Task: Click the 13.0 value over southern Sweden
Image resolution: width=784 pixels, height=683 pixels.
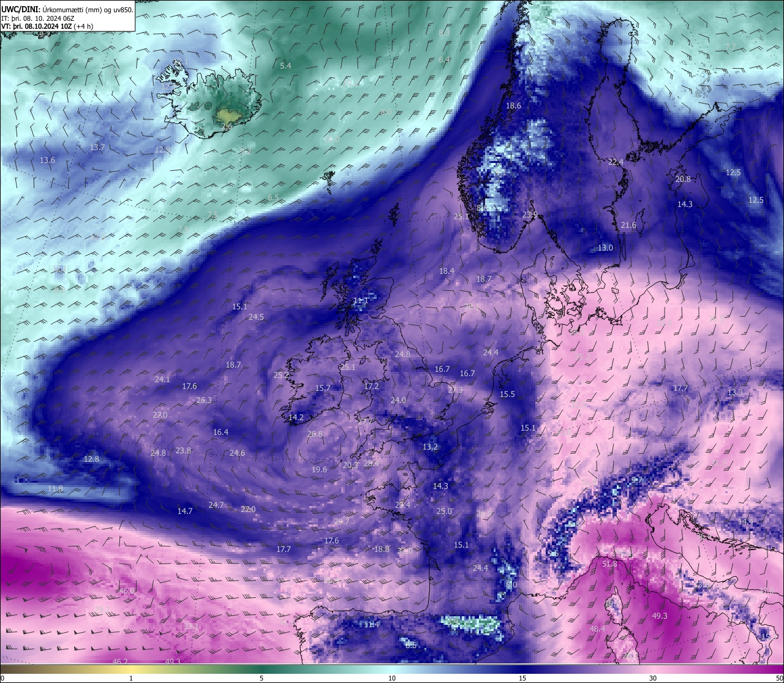Action: pos(605,247)
